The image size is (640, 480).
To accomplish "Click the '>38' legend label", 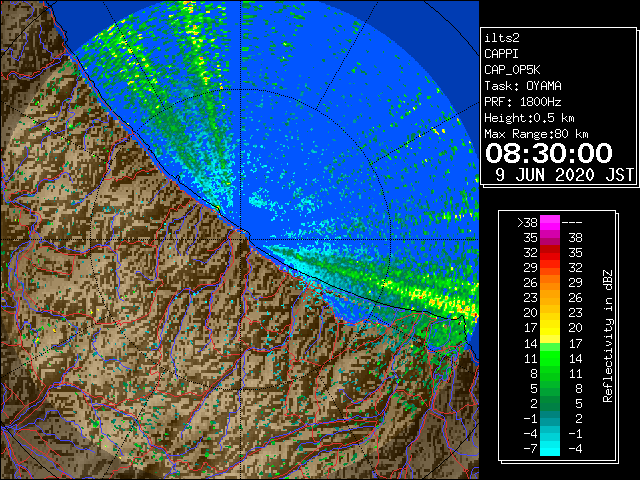I will point(527,223).
